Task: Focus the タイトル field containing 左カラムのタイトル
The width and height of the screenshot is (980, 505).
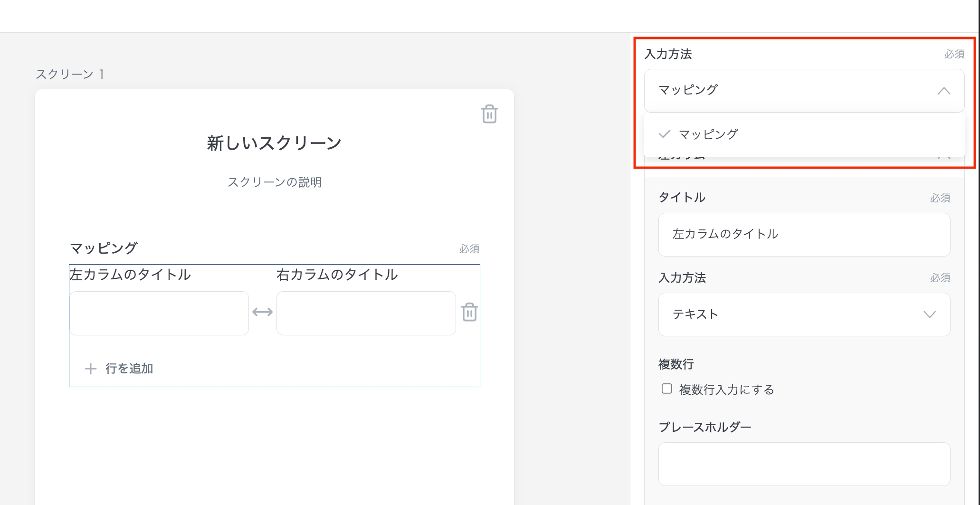Action: point(804,234)
